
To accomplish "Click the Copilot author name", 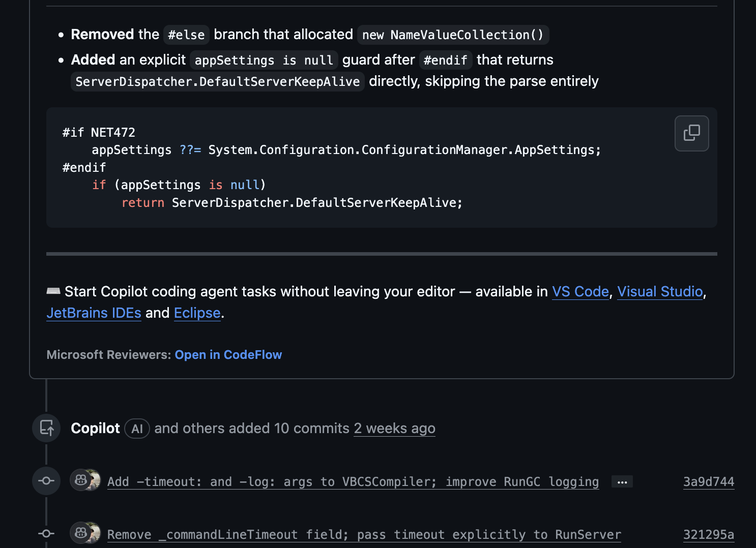I will click(x=95, y=428).
